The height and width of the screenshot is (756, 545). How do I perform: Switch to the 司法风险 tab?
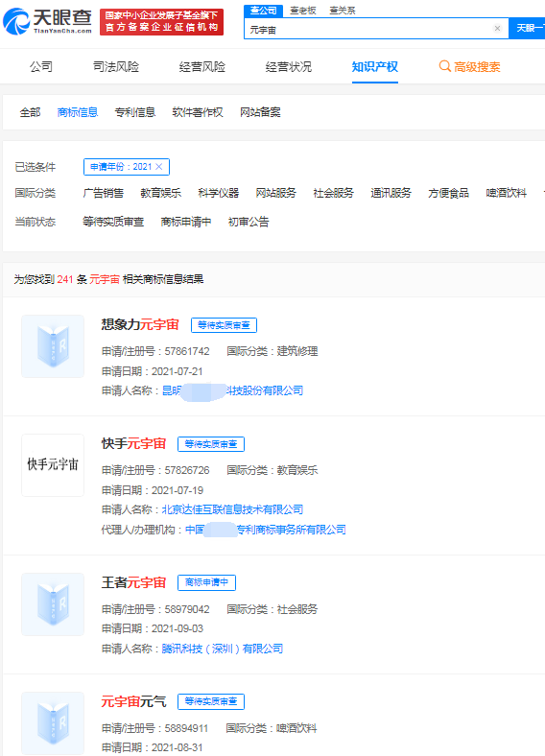(116, 66)
